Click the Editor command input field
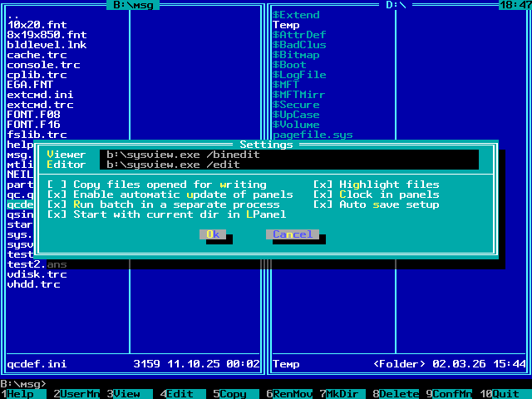The image size is (532, 399). pyautogui.click(x=288, y=165)
